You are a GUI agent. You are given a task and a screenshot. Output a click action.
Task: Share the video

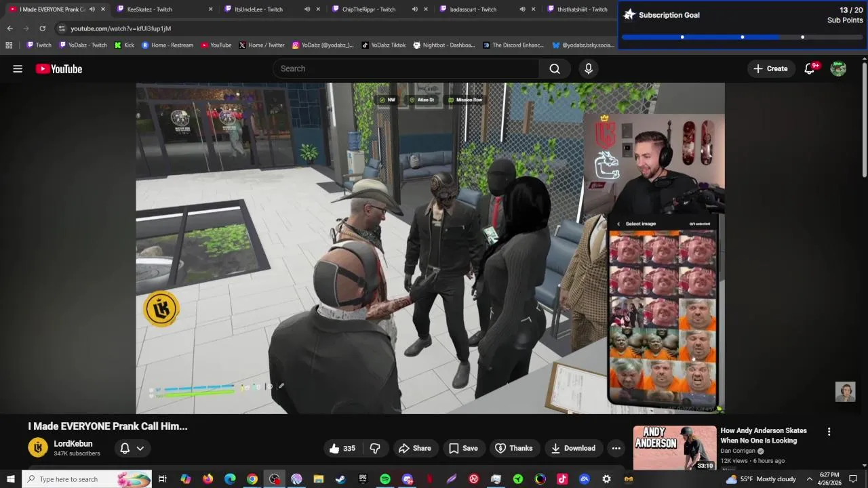[414, 448]
